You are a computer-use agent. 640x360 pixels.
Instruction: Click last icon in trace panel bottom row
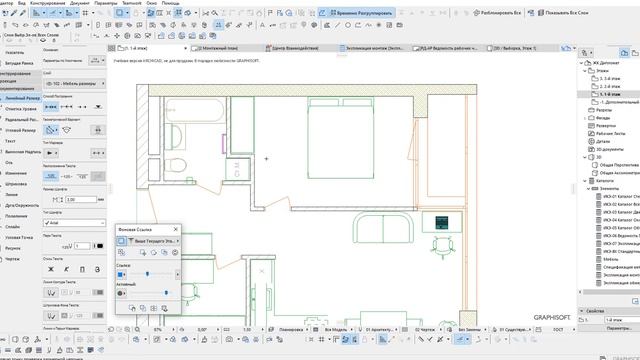pos(164,308)
